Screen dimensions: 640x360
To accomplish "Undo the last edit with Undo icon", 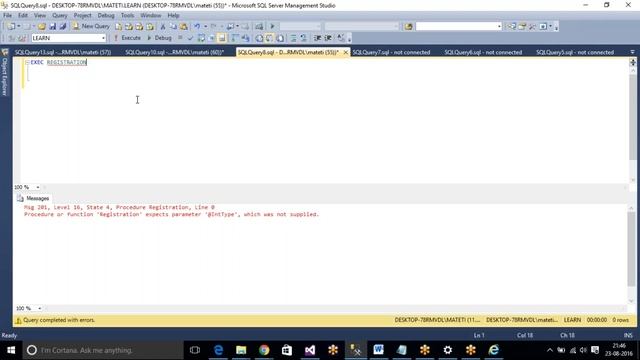I will pyautogui.click(x=197, y=27).
